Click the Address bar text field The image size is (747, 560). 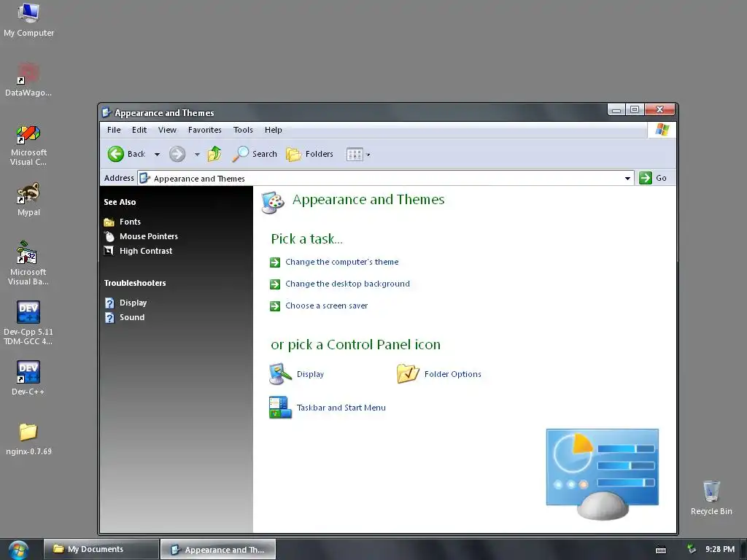pos(386,178)
